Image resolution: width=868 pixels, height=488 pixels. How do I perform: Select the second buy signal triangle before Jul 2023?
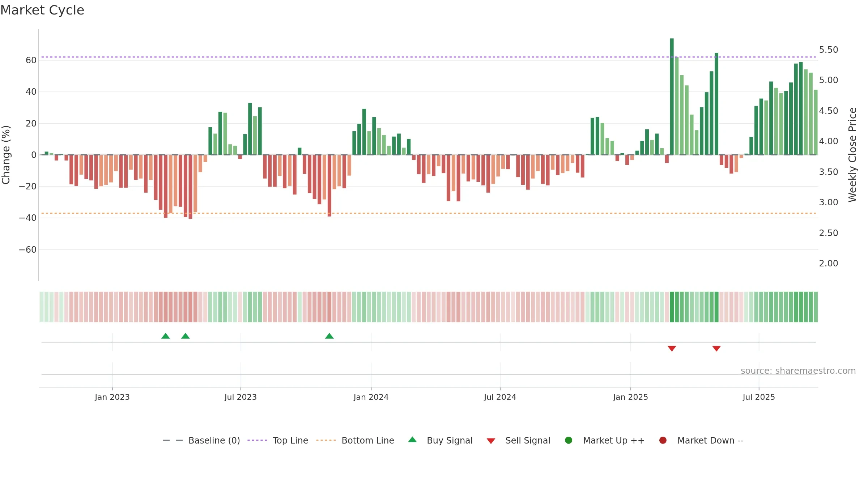pos(186,336)
